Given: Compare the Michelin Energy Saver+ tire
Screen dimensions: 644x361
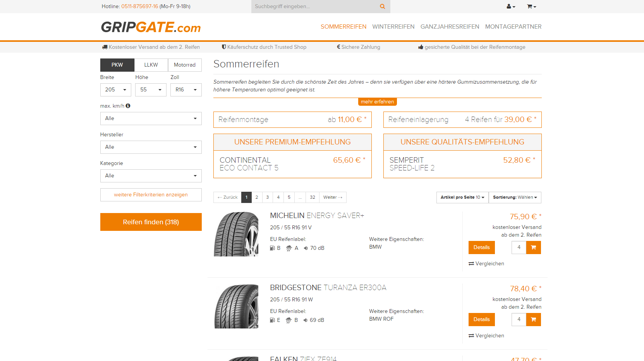Looking at the screenshot, I should click(x=486, y=264).
